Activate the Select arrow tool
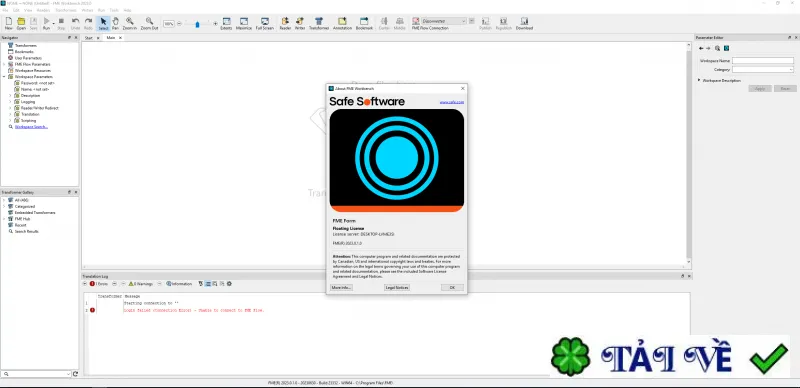 click(x=103, y=23)
